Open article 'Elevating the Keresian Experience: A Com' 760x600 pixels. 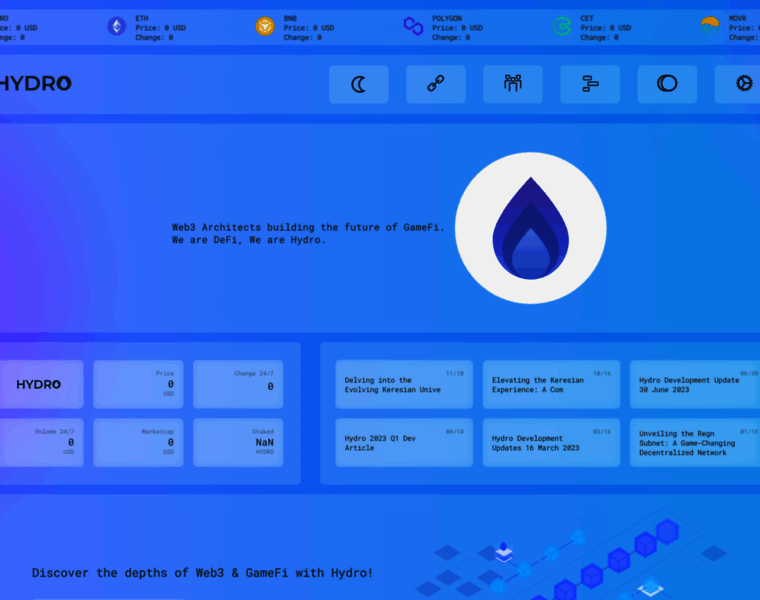[551, 384]
